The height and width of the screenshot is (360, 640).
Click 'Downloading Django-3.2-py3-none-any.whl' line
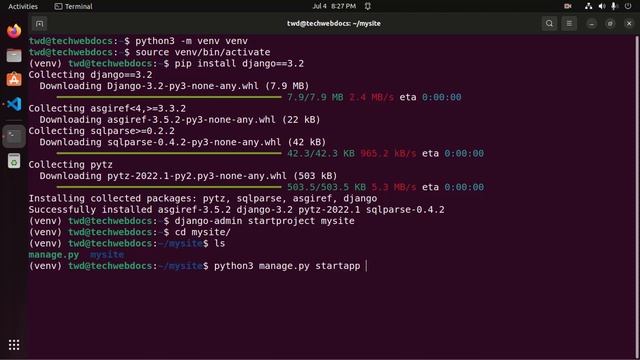pos(174,86)
